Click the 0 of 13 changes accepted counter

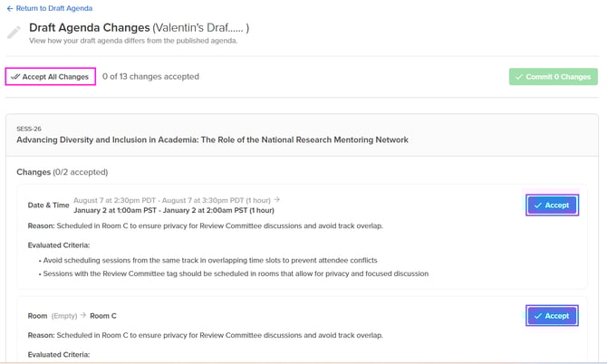coord(150,77)
